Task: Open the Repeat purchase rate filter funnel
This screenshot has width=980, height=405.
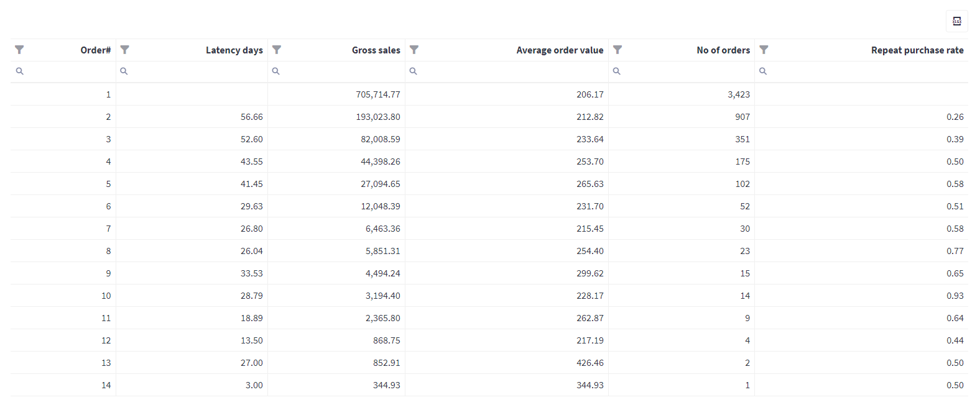Action: pos(764,50)
